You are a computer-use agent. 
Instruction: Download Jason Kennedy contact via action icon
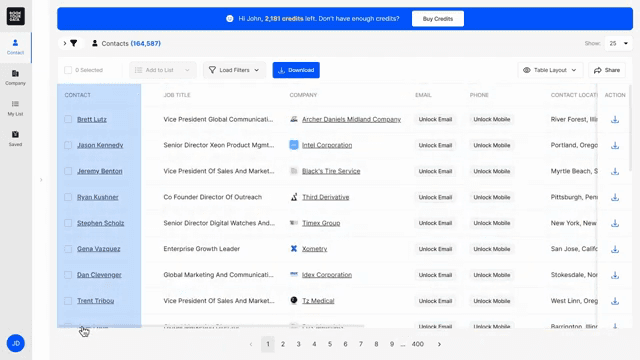(x=615, y=145)
